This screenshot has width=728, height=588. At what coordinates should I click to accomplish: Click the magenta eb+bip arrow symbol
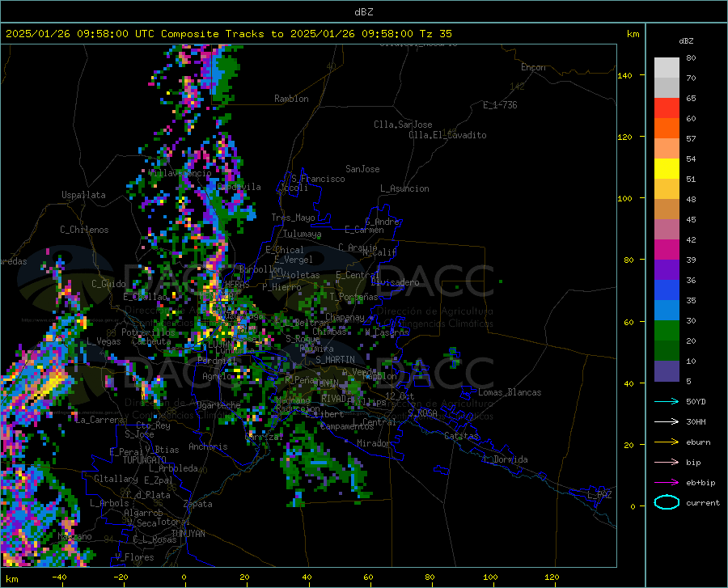click(x=667, y=483)
